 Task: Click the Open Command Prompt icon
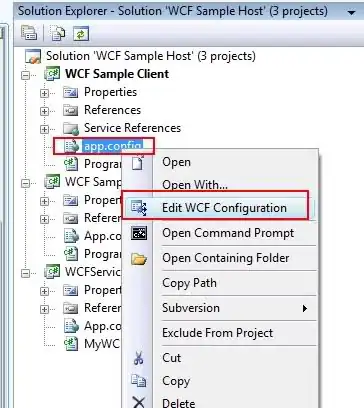(x=139, y=233)
